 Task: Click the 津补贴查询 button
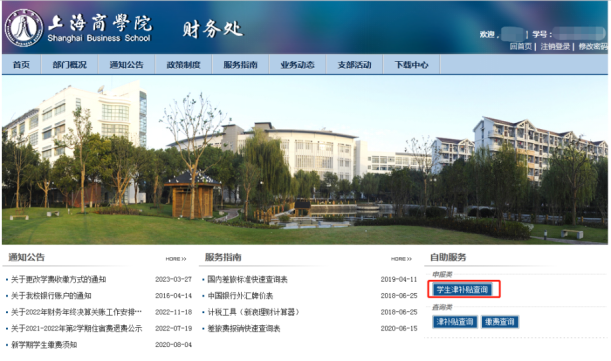[455, 322]
